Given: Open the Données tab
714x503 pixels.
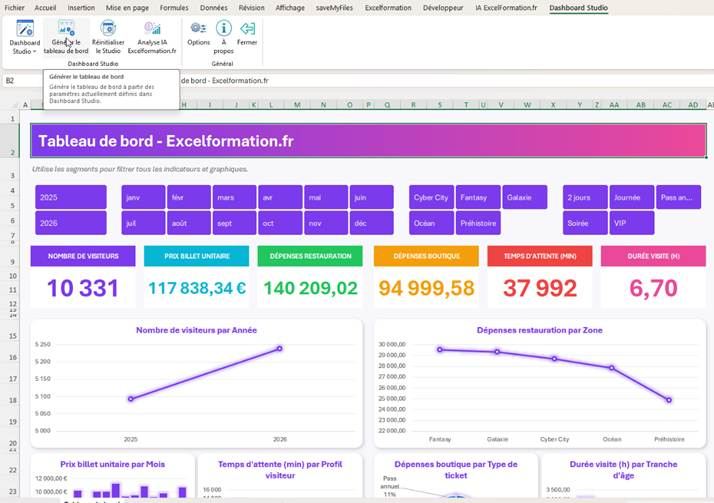Looking at the screenshot, I should [214, 8].
